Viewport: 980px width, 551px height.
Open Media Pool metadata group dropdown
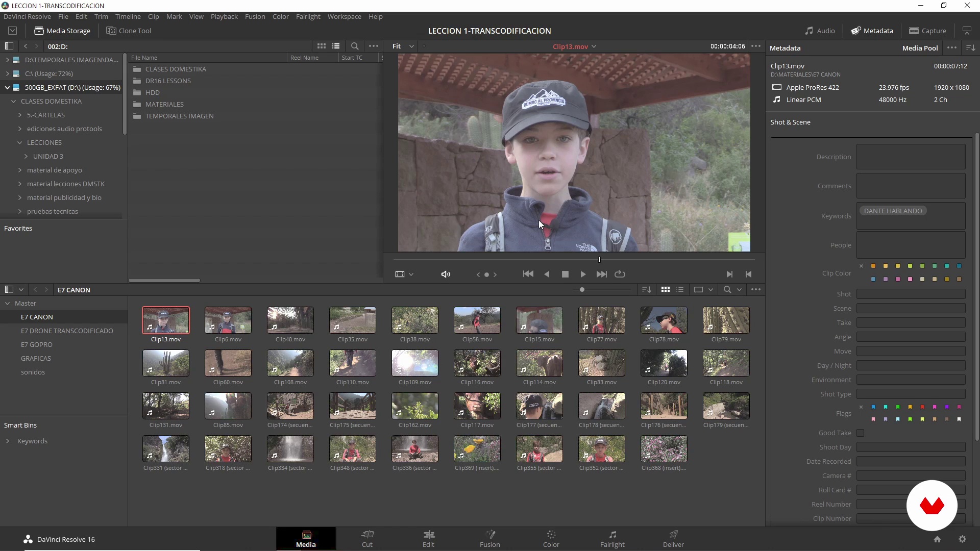point(920,48)
